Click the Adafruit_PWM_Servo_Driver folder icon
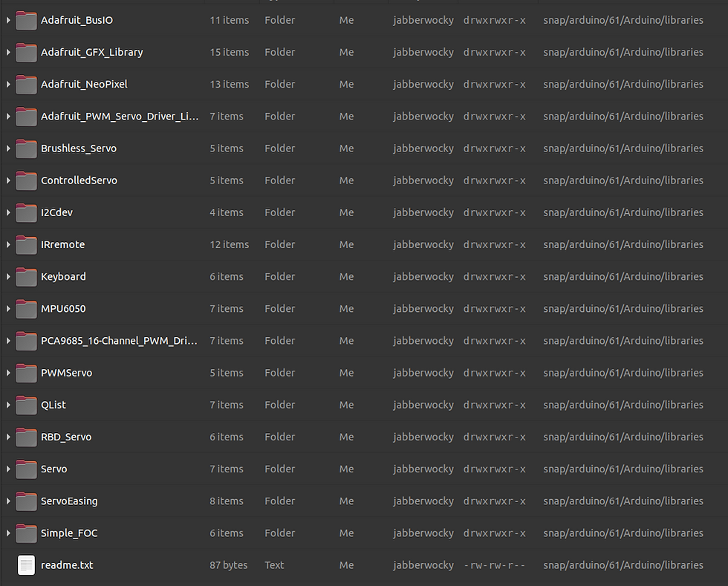 (x=26, y=117)
